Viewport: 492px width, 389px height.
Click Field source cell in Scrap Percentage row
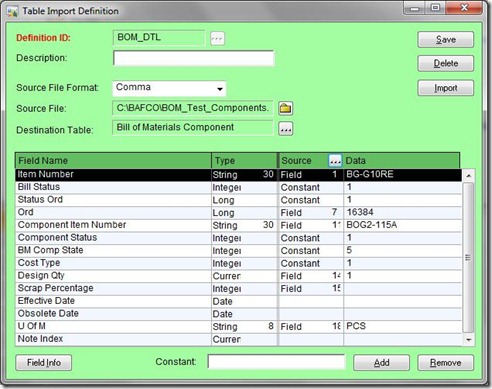tap(311, 289)
